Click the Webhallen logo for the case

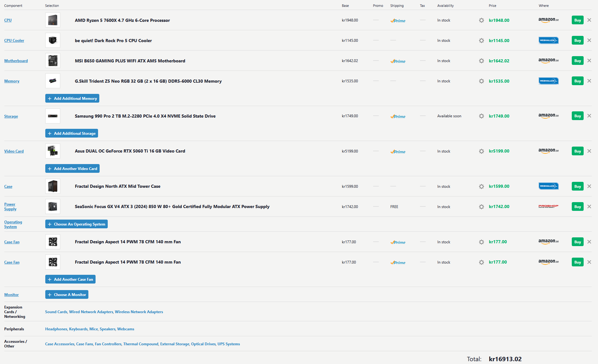coord(549,186)
